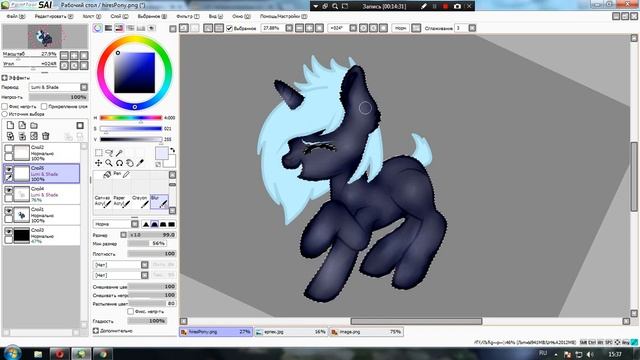Open the Слой menu
Screen dimensions: 640x360
119,16
